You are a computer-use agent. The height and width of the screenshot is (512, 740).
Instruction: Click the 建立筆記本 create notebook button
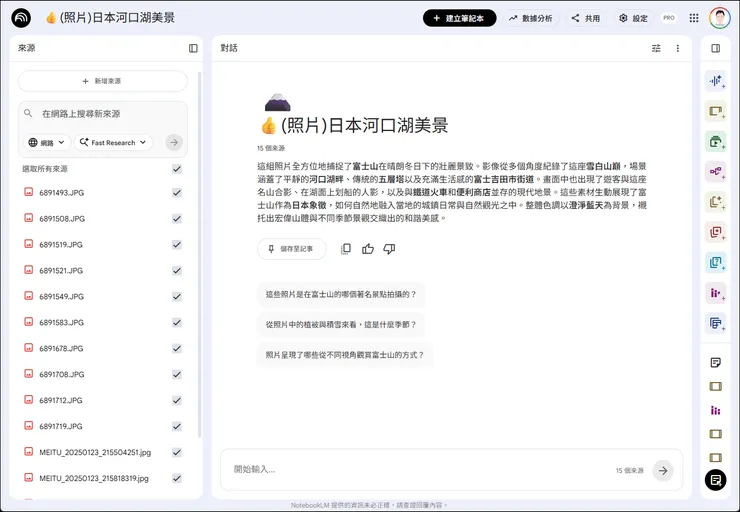[x=459, y=18]
